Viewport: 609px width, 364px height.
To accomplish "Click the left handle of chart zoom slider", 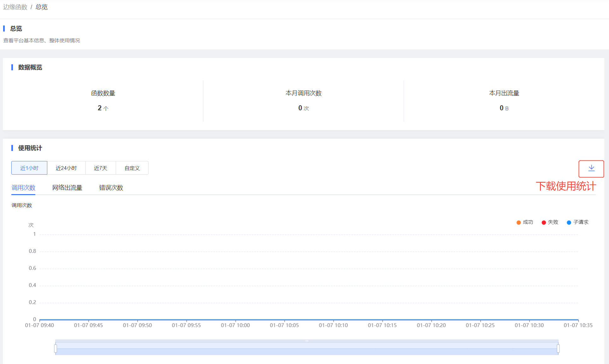I will click(56, 349).
